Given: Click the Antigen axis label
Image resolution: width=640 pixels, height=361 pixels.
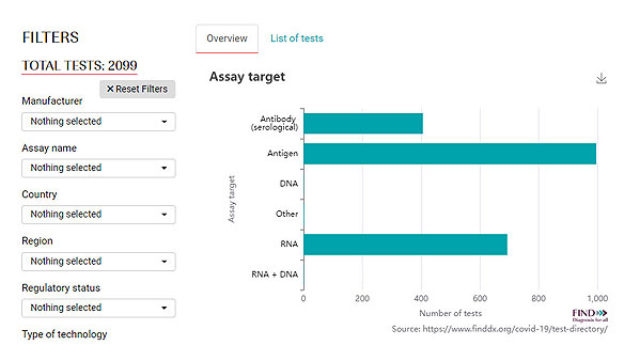Looking at the screenshot, I should (282, 154).
